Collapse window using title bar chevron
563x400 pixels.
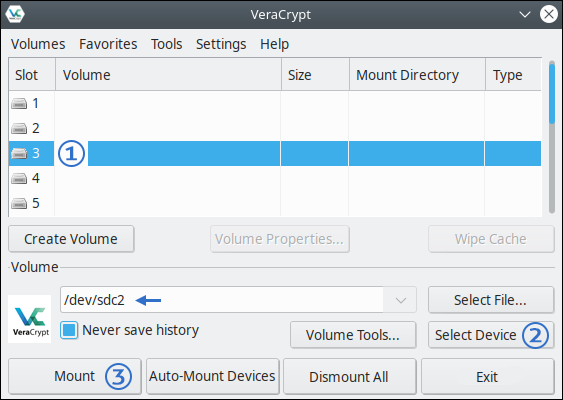(525, 15)
